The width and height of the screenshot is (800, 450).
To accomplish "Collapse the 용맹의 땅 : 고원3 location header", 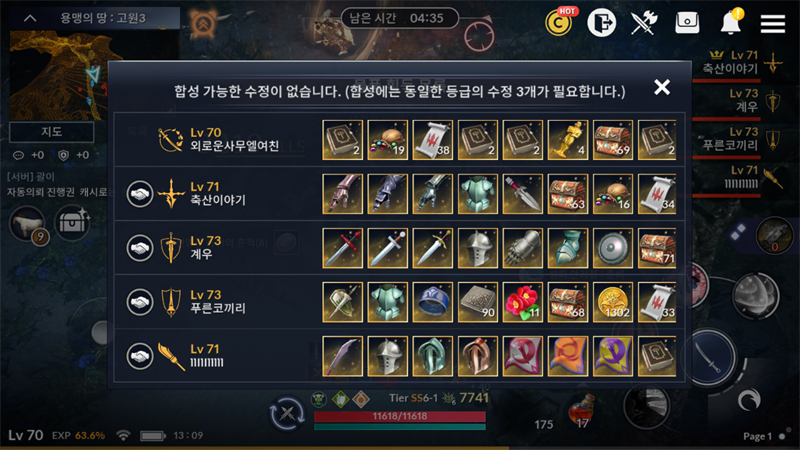I will 30,18.
